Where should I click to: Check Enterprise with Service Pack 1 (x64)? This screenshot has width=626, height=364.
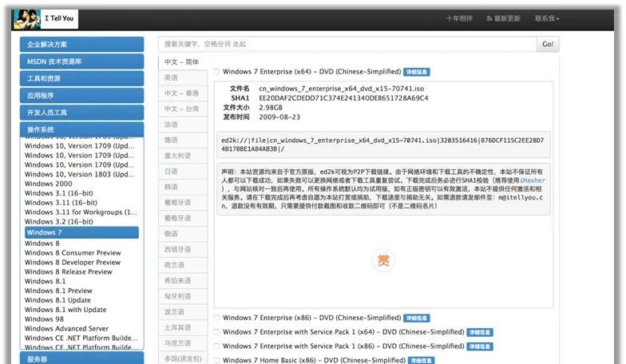point(216,332)
